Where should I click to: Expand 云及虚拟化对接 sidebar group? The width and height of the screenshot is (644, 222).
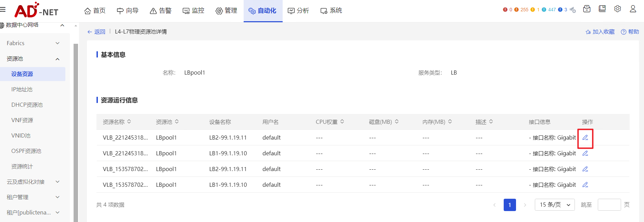click(x=33, y=182)
